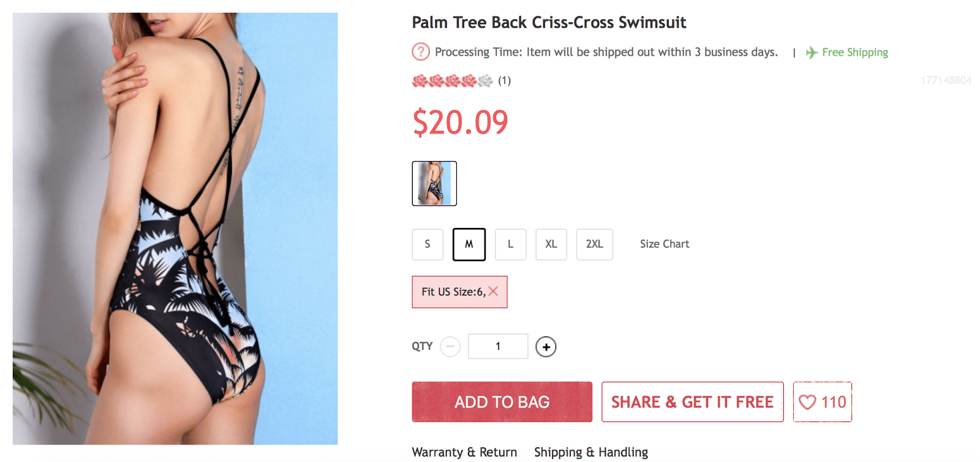
Task: Select the swimsuit color thumbnail swatch
Action: click(434, 183)
